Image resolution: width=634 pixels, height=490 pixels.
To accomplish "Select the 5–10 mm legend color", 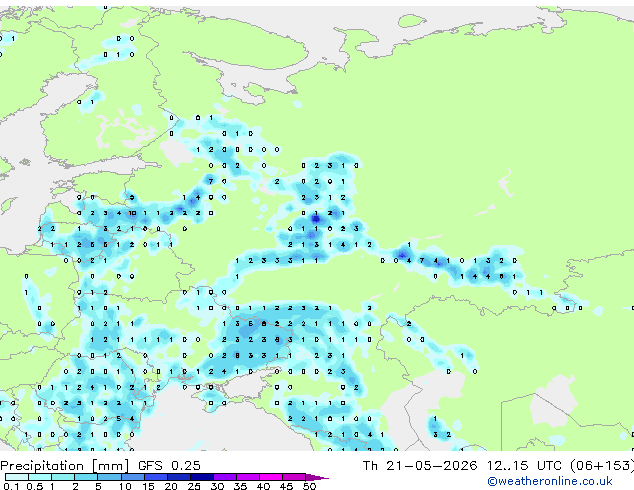I will coord(109,477).
